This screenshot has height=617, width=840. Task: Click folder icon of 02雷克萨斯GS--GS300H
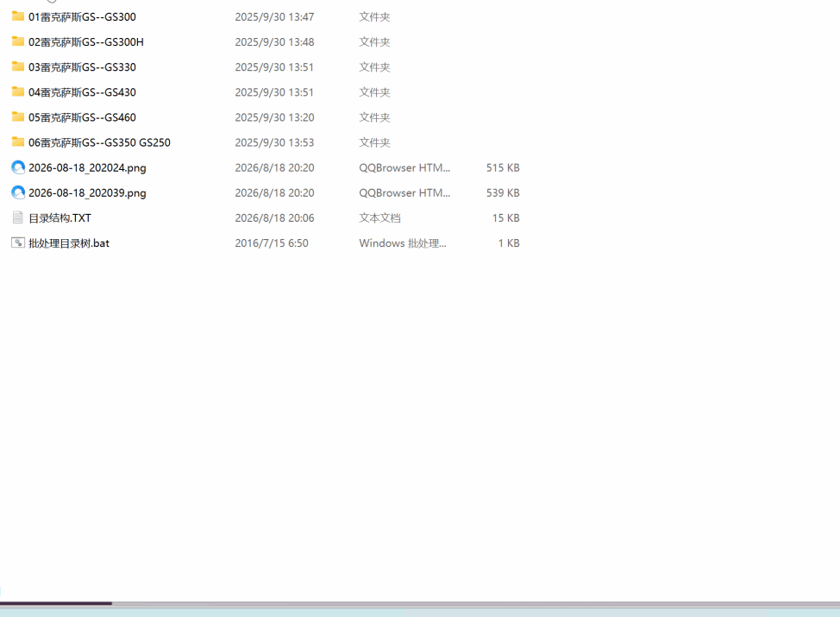tap(17, 41)
